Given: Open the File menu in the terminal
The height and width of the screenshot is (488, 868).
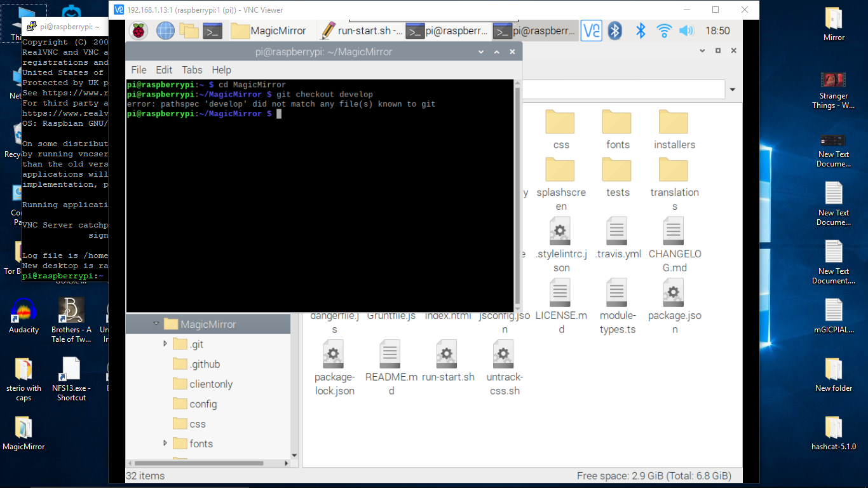Looking at the screenshot, I should 139,70.
